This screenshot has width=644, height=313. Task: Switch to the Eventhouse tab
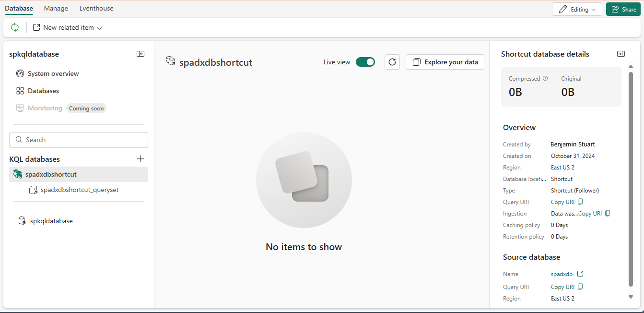pos(96,8)
